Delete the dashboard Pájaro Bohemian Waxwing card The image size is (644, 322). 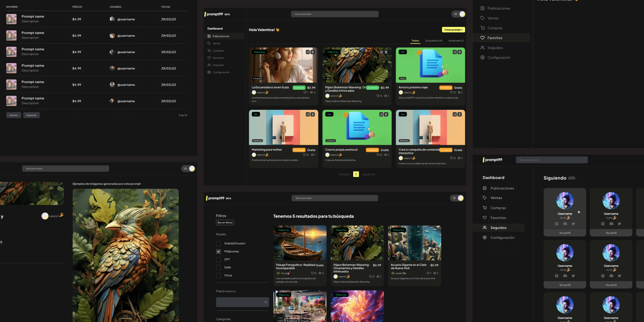coord(386,52)
